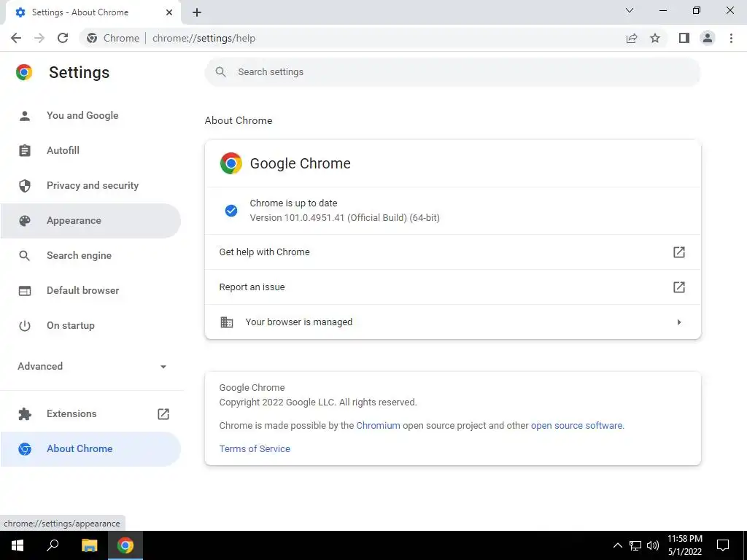Click the address bar URL chrome://settings/help
This screenshot has width=747, height=560.
(204, 38)
